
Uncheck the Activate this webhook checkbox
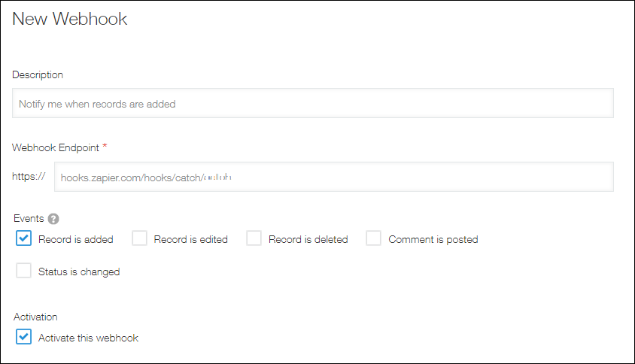[x=23, y=337]
